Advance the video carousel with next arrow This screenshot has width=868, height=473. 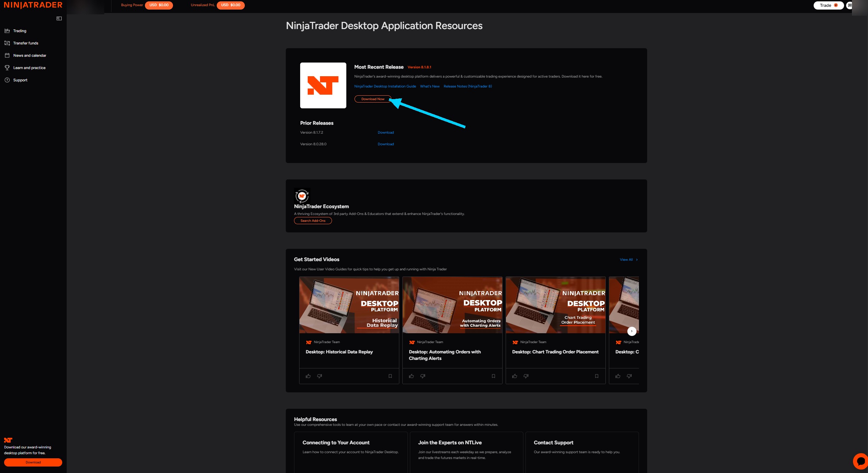click(x=632, y=331)
